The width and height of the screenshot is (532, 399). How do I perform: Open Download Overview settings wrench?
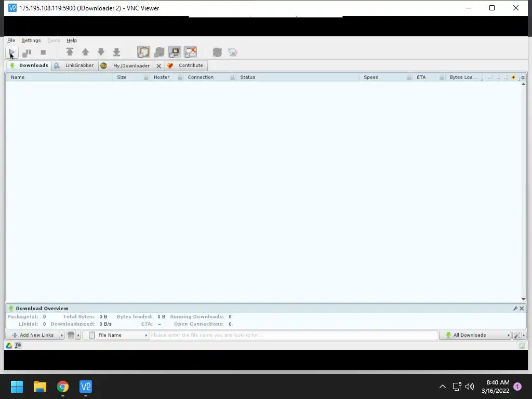click(515, 309)
